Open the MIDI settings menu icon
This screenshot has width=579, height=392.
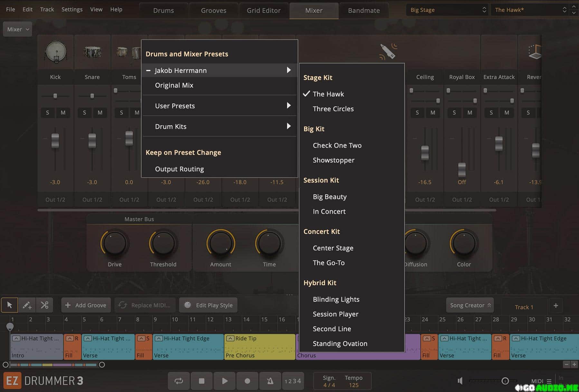pos(549,381)
